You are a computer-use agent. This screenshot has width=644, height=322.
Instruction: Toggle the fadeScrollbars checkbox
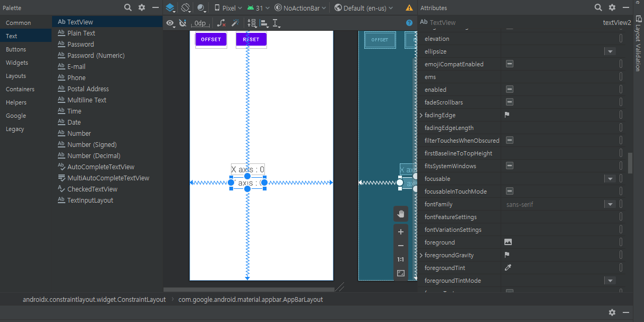tap(509, 102)
